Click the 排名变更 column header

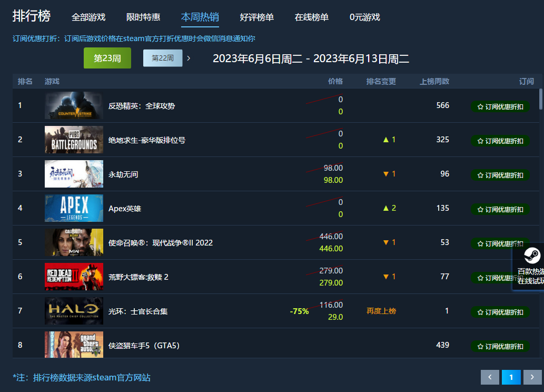coord(381,81)
